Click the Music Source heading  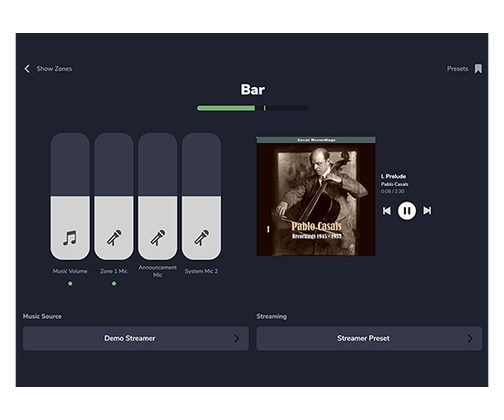tap(42, 316)
